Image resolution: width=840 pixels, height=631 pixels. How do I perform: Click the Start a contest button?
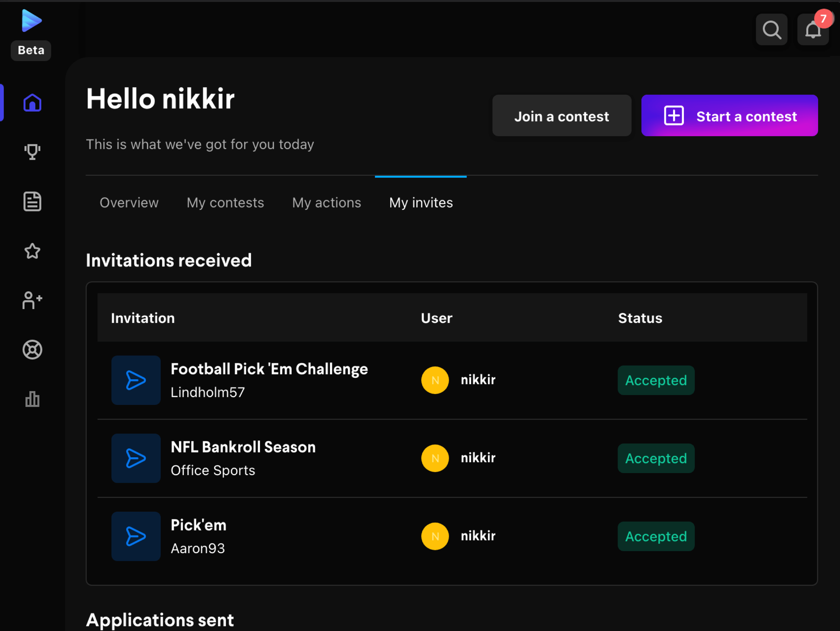point(729,115)
